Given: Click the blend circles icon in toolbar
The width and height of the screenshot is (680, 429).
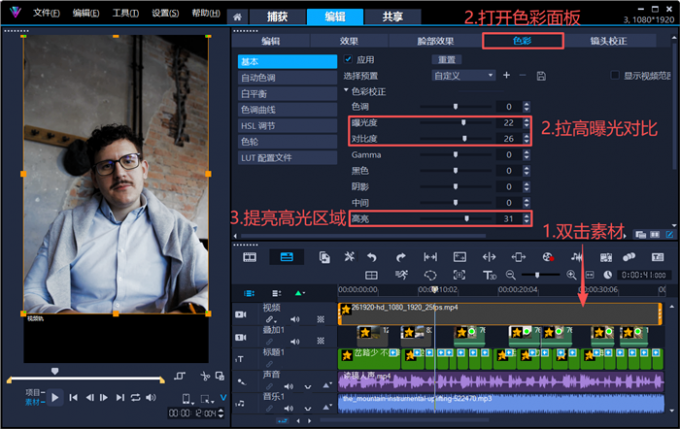Looking at the screenshot, I should 629,257.
